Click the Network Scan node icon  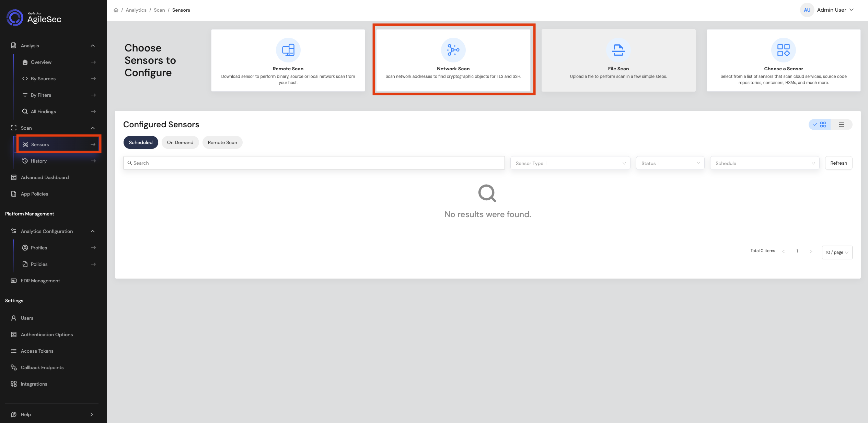pos(453,50)
